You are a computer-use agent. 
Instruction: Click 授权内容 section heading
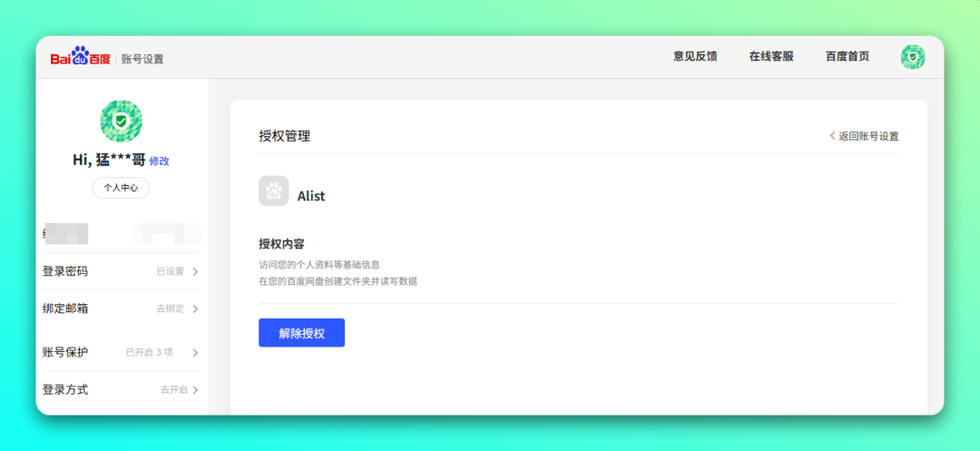click(x=281, y=244)
